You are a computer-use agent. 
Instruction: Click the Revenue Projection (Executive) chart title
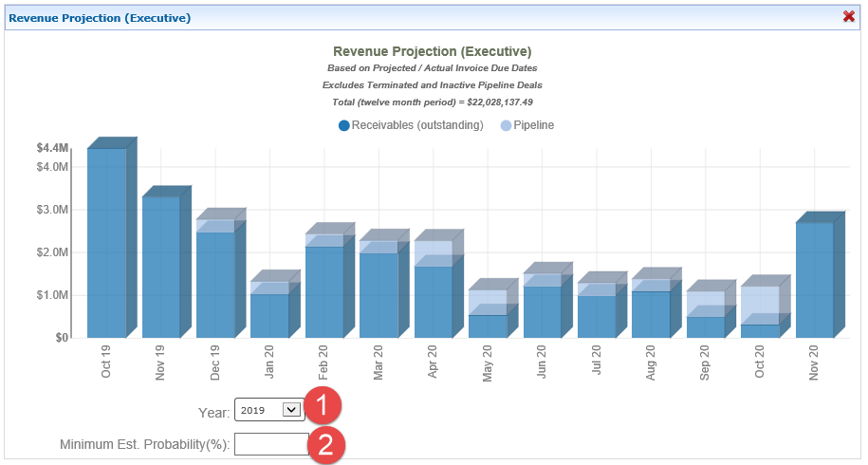pos(432,51)
